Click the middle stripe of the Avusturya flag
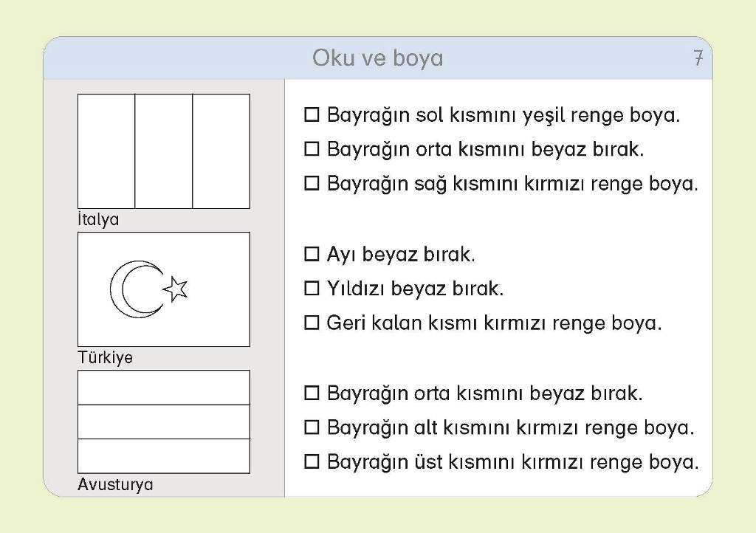 [x=164, y=422]
